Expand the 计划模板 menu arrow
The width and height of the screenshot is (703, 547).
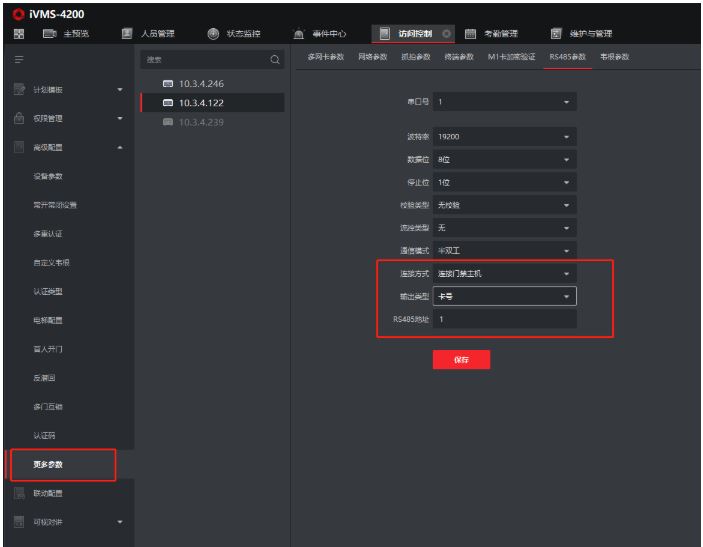click(x=120, y=90)
